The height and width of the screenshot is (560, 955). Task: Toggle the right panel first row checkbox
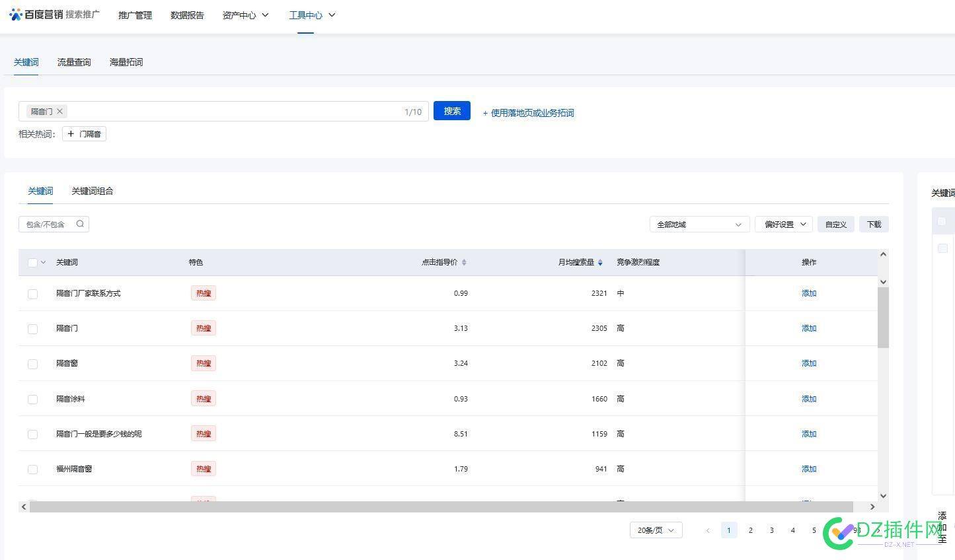tap(942, 248)
